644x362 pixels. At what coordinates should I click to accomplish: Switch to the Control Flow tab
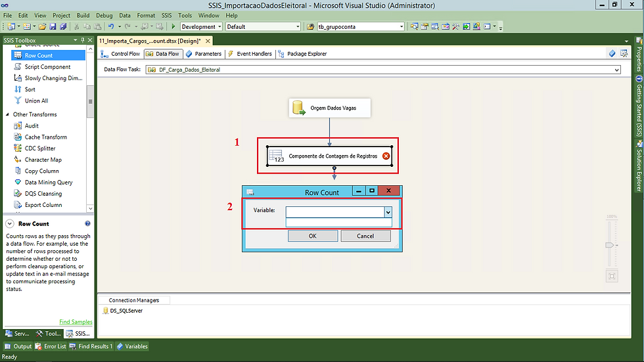121,54
